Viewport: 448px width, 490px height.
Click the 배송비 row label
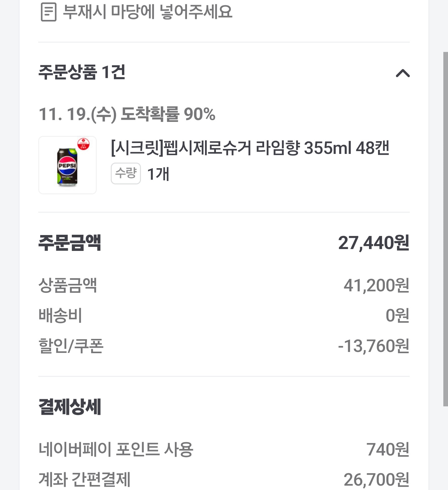(60, 316)
